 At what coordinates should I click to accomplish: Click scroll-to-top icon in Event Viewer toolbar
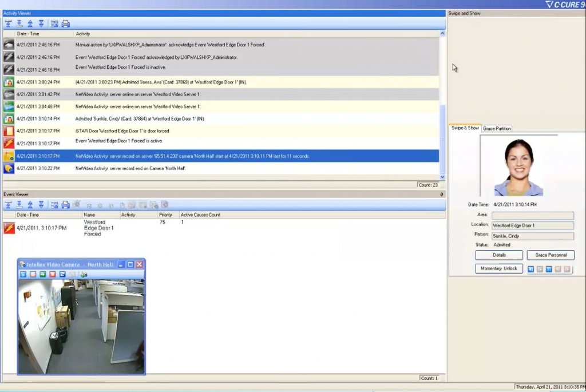click(8, 205)
